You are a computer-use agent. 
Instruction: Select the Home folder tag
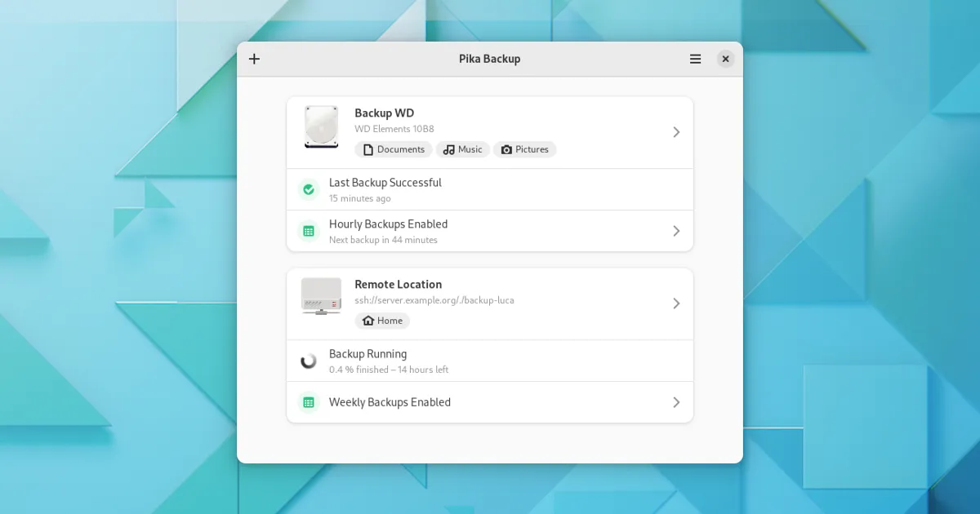(382, 321)
